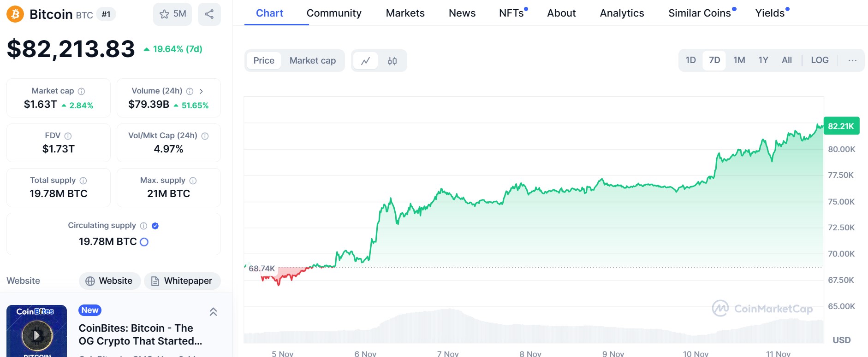868x357 pixels.
Task: Select the Market cap chart toggle
Action: click(313, 60)
